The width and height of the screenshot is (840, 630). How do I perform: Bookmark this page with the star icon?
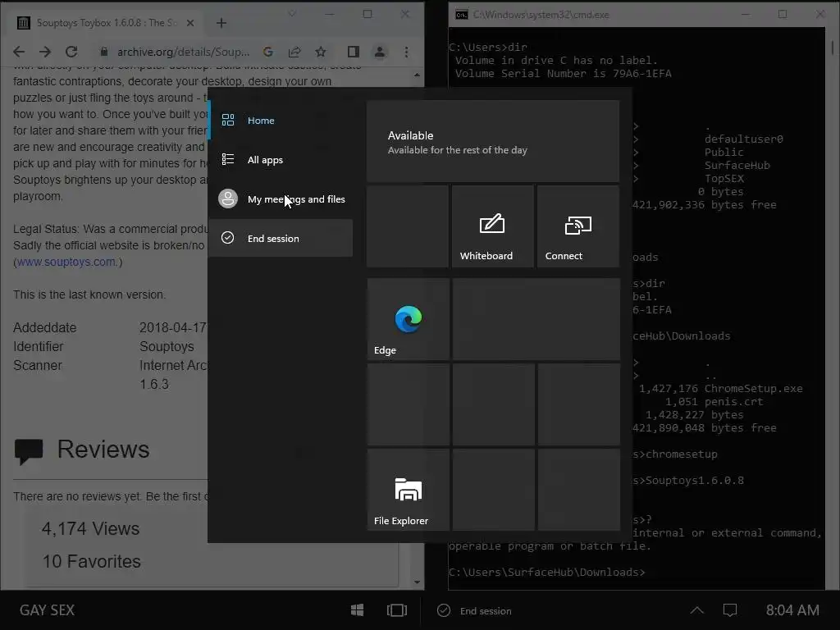coord(321,52)
